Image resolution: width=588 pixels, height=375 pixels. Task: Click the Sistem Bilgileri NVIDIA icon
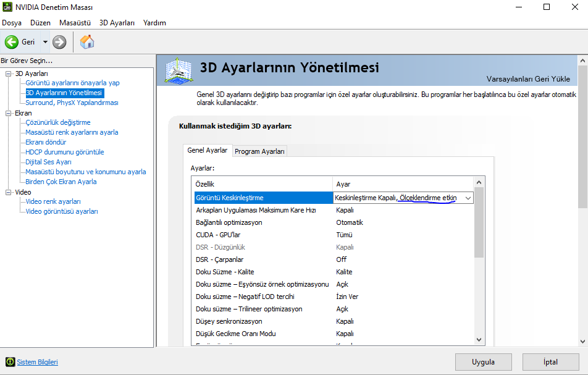pos(10,362)
